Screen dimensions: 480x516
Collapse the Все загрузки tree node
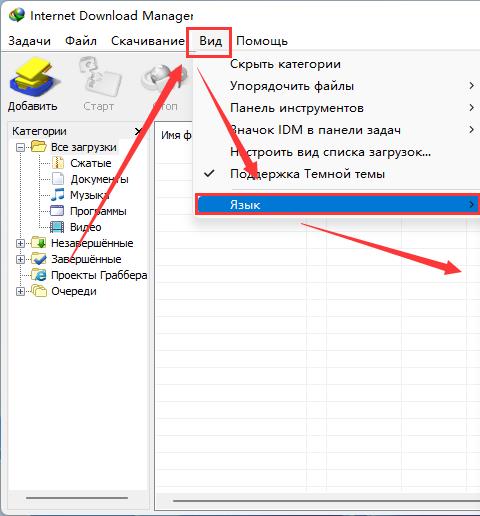click(x=20, y=147)
